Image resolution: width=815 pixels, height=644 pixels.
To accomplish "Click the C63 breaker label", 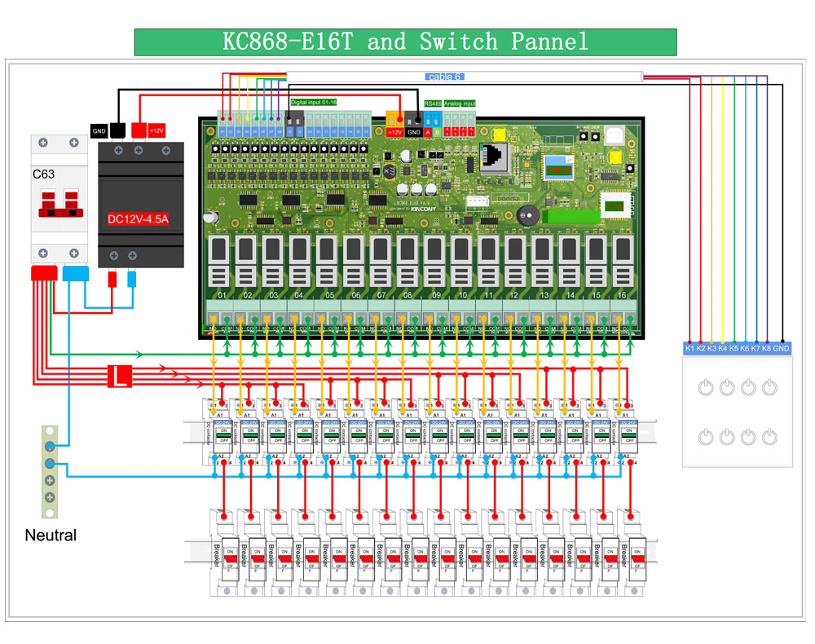I will [44, 174].
